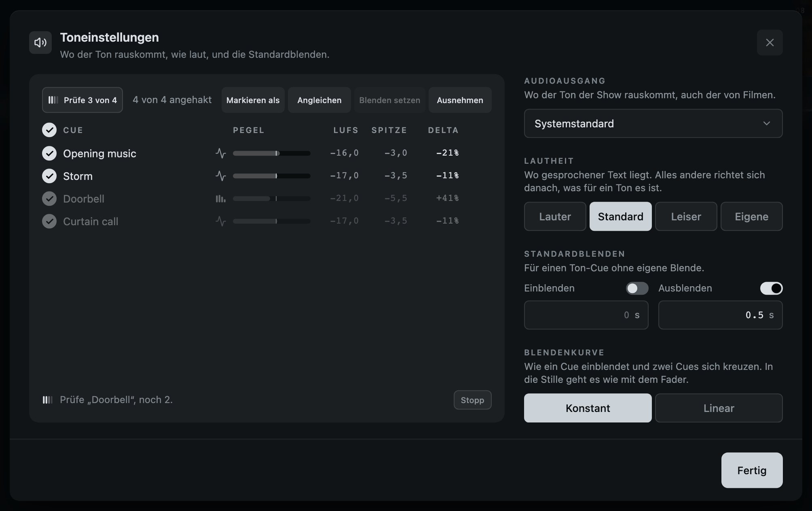Click the Doorbell level meter bar
The height and width of the screenshot is (511, 812).
point(271,198)
